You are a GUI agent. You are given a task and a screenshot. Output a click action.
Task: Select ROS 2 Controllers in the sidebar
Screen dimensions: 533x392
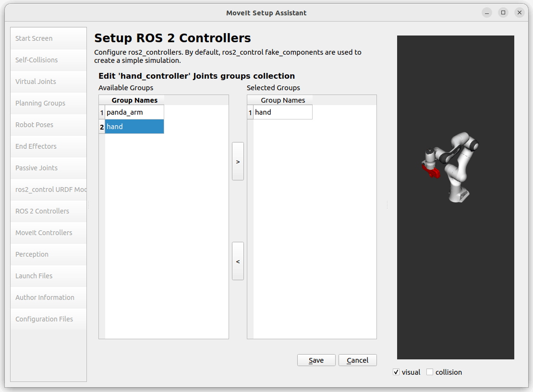coord(48,211)
